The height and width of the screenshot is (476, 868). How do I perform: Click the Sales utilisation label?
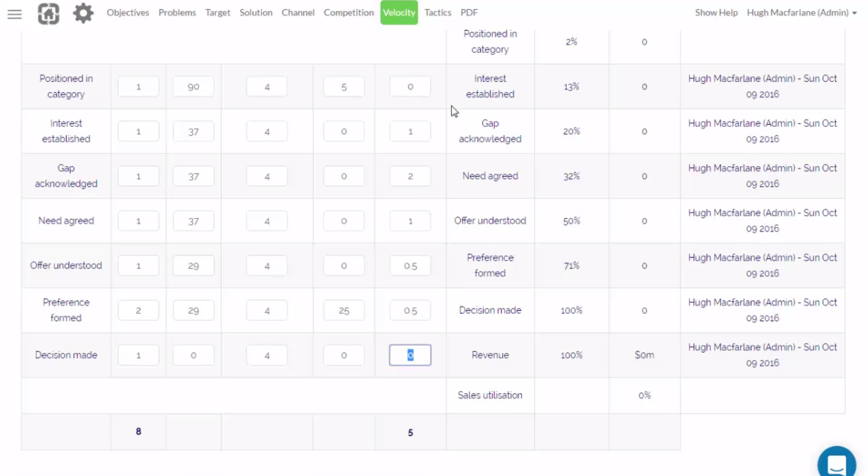pos(490,395)
